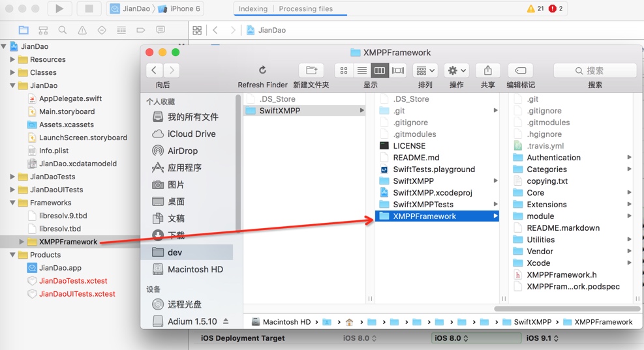Image resolution: width=644 pixels, height=350 pixels.
Task: Change the highlighted iOS 8.0 deployment target
Action: [x=476, y=338]
